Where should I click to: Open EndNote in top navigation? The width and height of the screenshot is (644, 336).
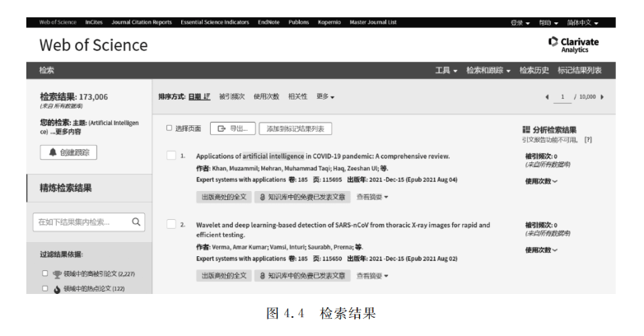[268, 22]
